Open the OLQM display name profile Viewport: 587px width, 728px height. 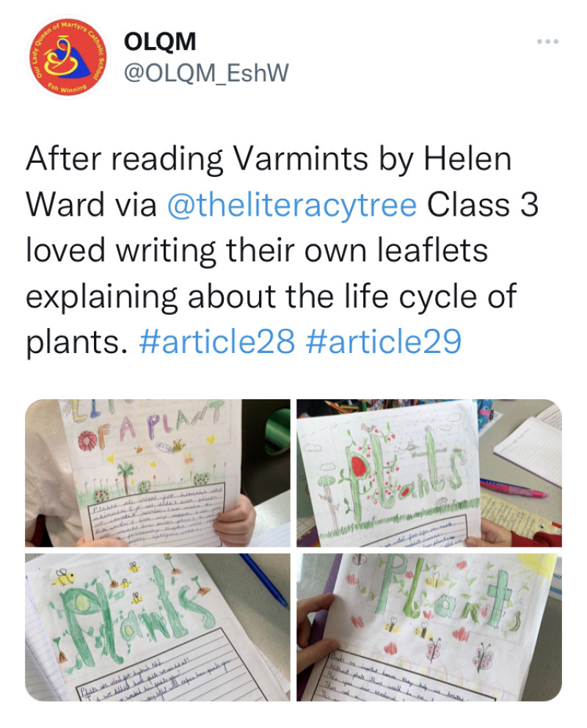(160, 41)
